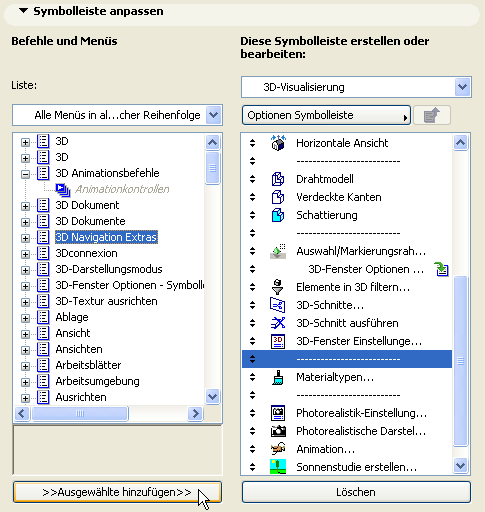Select the highlighted separator row
Image resolution: width=485 pixels, height=512 pixels.
click(347, 359)
